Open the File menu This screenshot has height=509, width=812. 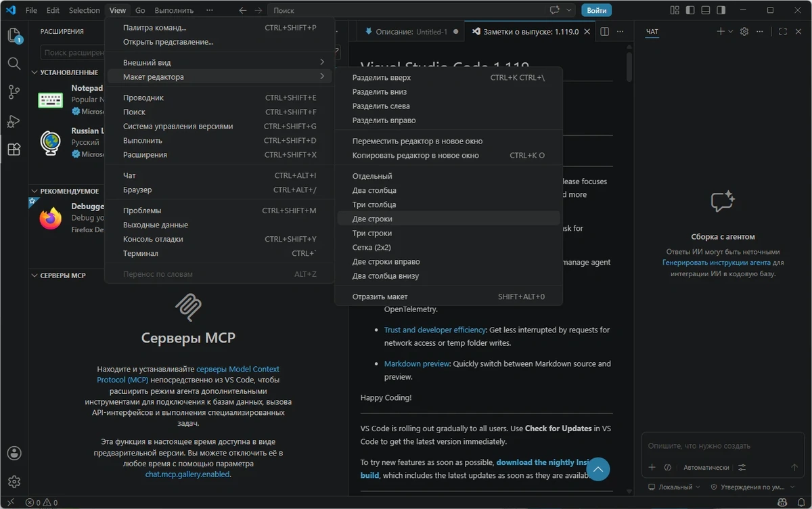click(31, 10)
